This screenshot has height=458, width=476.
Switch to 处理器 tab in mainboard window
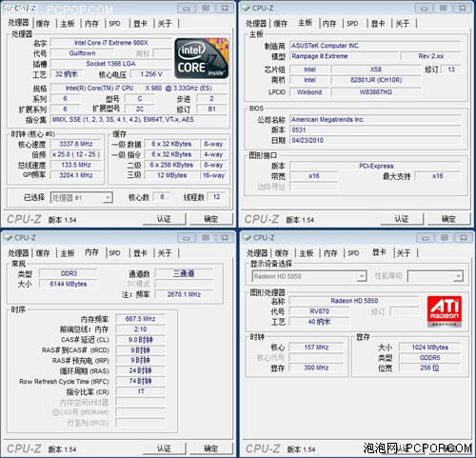256,24
